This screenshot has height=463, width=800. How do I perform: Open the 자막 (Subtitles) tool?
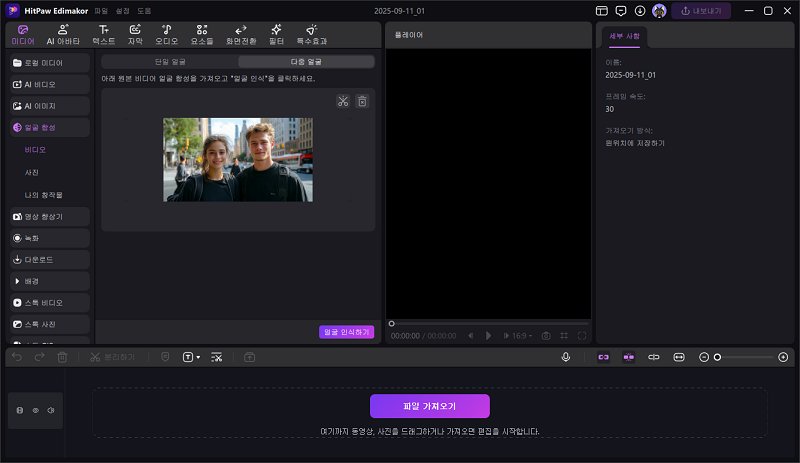click(135, 35)
